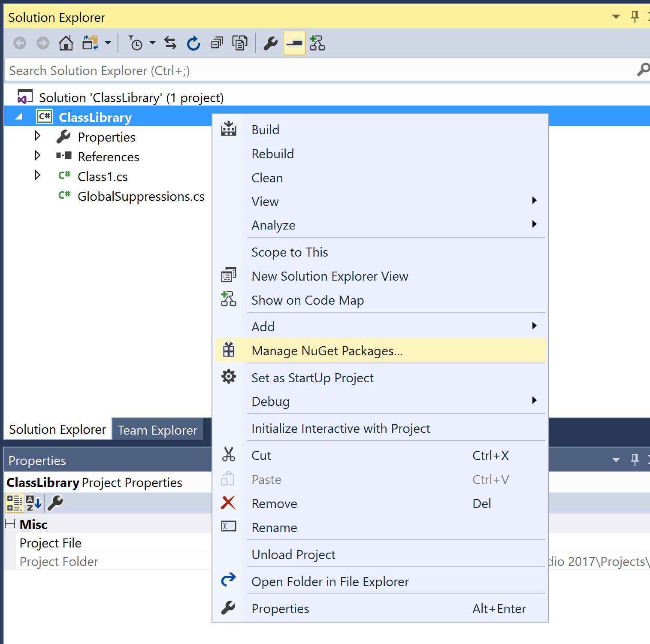The height and width of the screenshot is (644, 650).
Task: Choose Cut from context menu
Action: coord(381,455)
